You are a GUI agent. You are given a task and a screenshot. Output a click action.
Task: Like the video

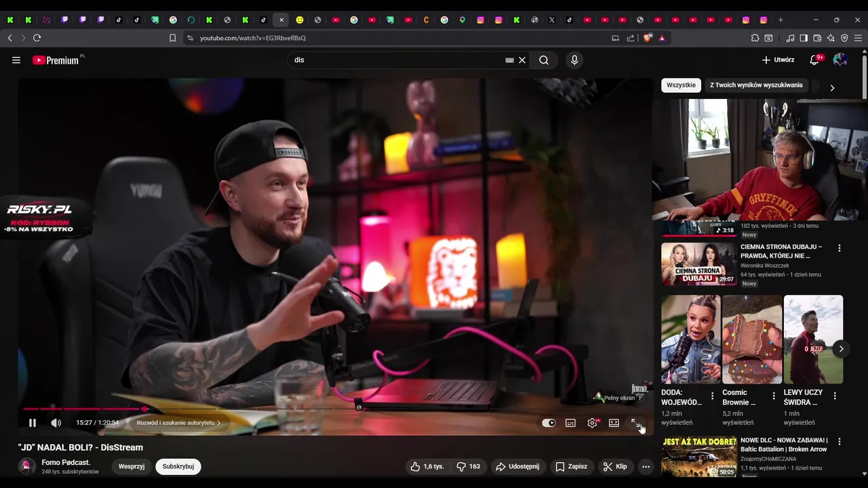[427, 466]
